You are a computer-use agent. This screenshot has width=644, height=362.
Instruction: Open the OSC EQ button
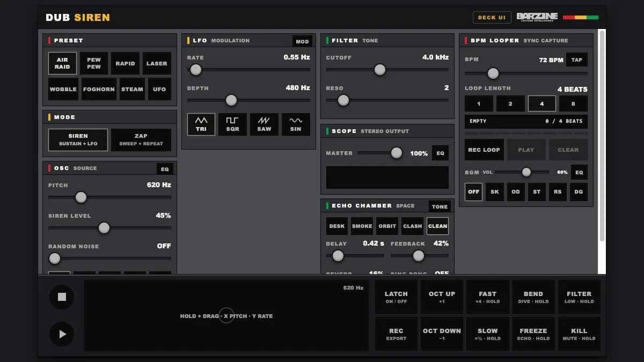[x=165, y=169]
